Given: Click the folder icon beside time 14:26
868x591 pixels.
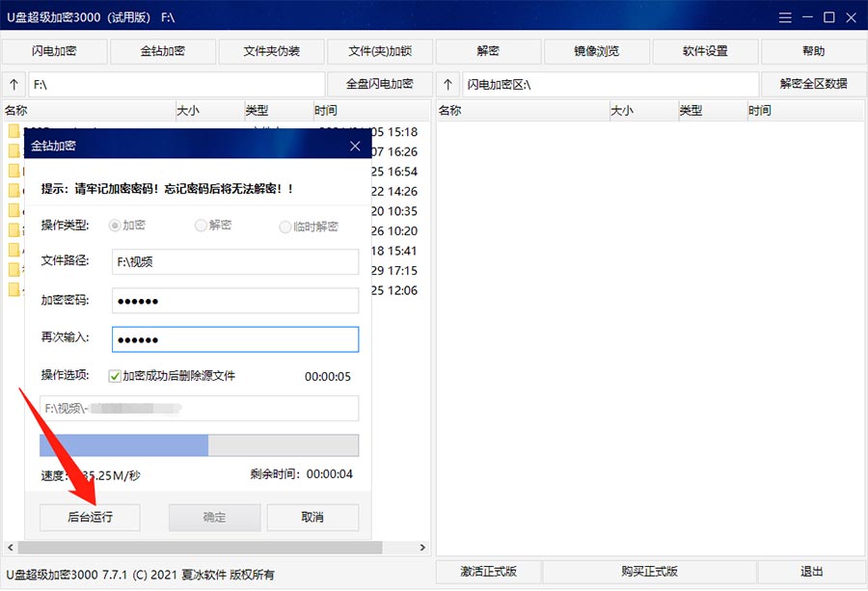Looking at the screenshot, I should pyautogui.click(x=14, y=191).
